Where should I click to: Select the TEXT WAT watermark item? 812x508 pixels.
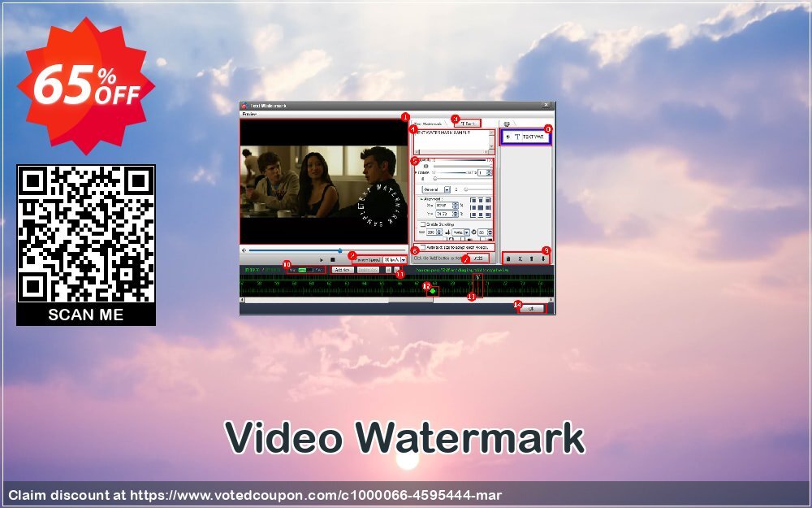click(x=525, y=137)
